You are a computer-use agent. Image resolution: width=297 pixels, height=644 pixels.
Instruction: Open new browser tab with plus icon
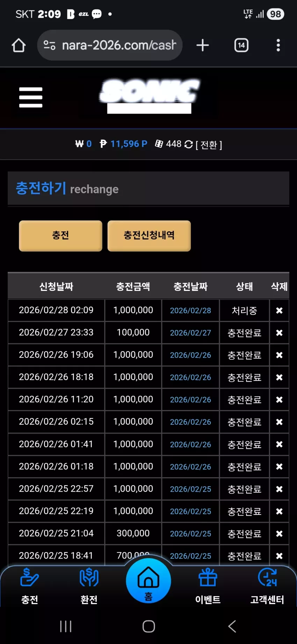[x=203, y=45]
